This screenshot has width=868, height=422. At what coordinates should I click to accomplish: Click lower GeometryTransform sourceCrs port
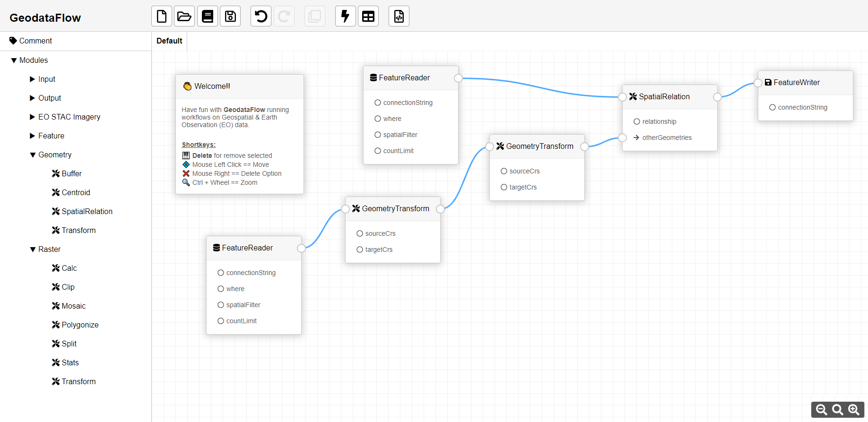tap(360, 233)
